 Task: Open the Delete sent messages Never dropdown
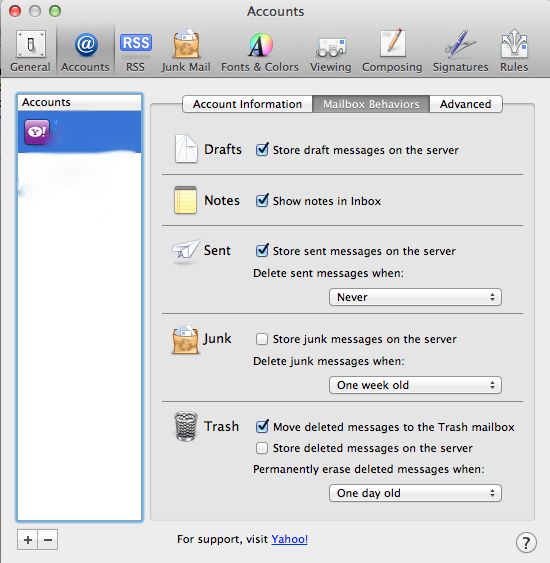pos(415,297)
